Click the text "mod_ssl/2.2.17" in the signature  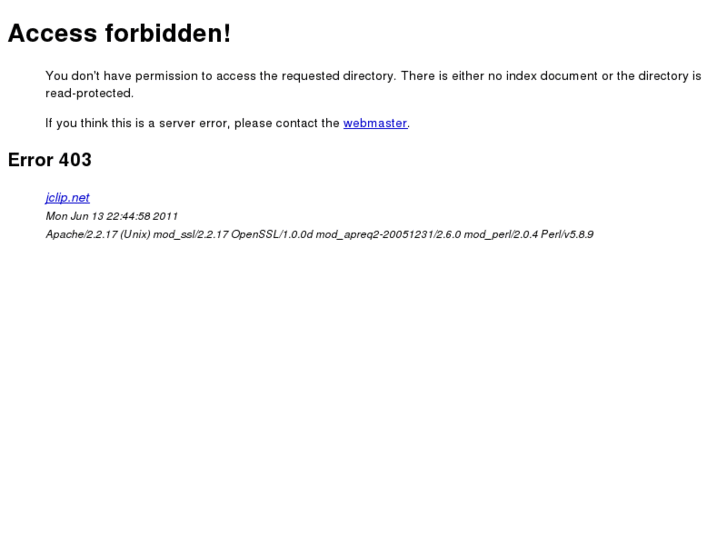pos(191,235)
